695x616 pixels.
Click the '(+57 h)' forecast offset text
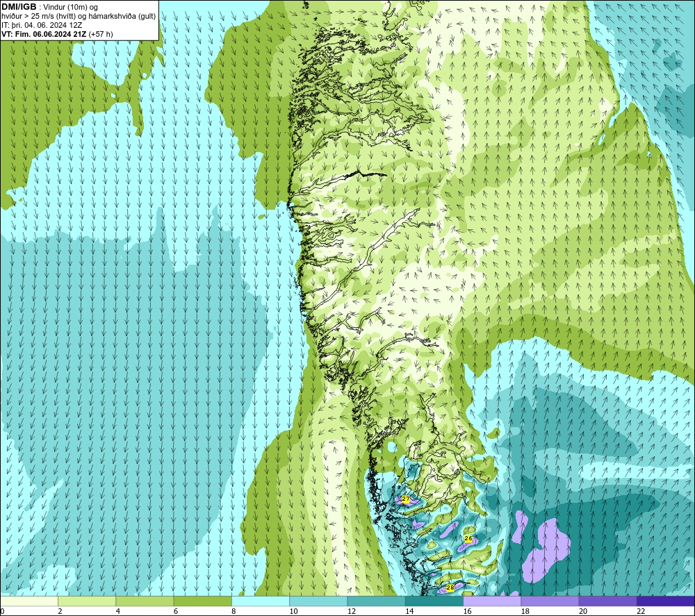click(x=101, y=34)
